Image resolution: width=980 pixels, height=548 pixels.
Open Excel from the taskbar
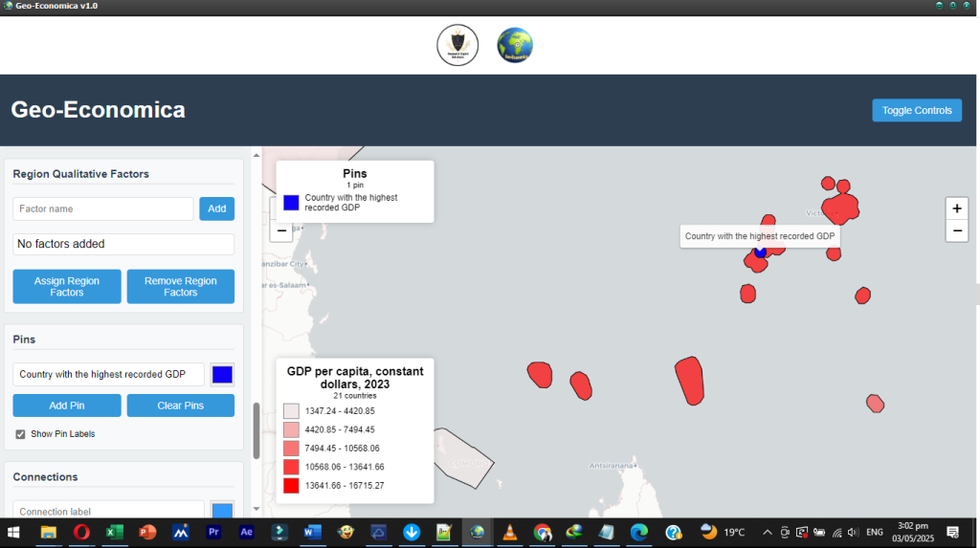(113, 533)
